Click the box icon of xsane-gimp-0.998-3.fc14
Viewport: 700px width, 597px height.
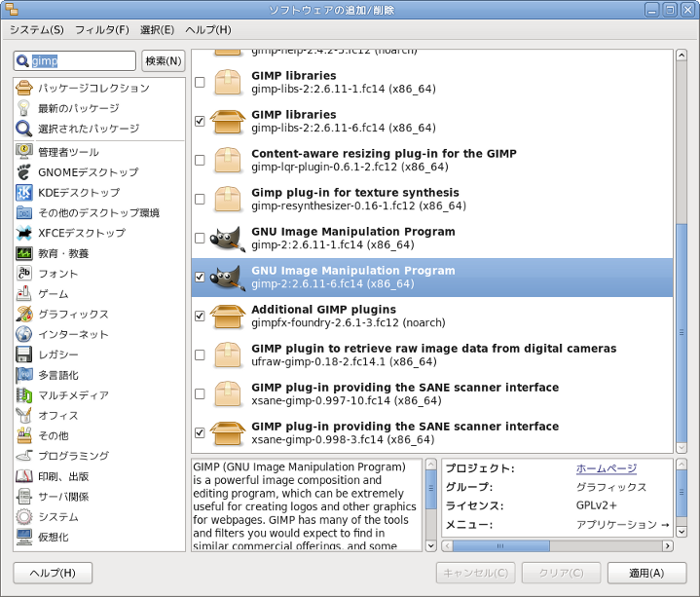[x=228, y=432]
